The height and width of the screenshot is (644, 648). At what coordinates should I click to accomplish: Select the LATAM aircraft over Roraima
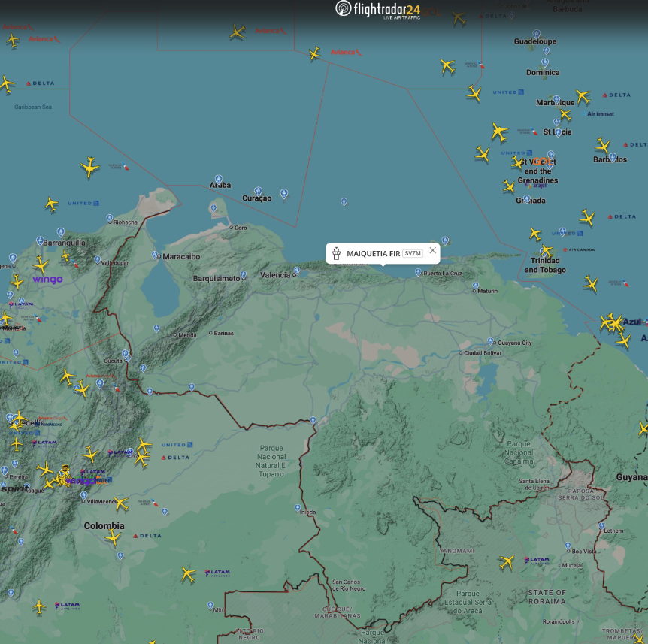click(507, 561)
